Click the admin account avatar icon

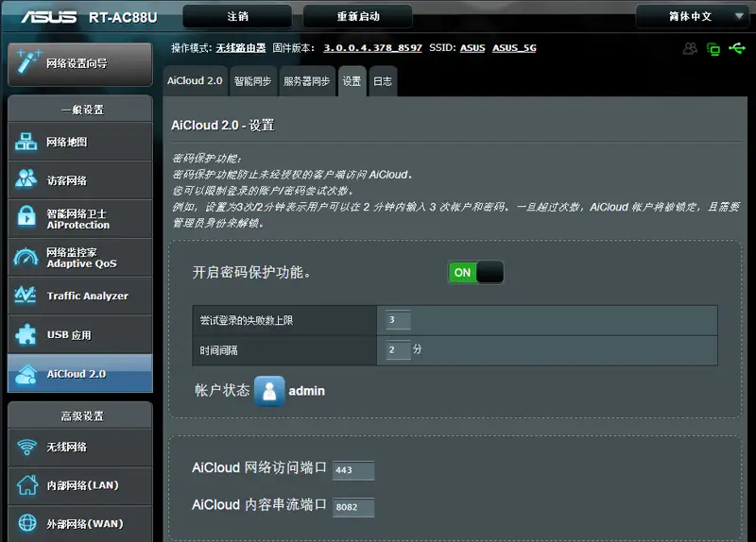pyautogui.click(x=269, y=391)
